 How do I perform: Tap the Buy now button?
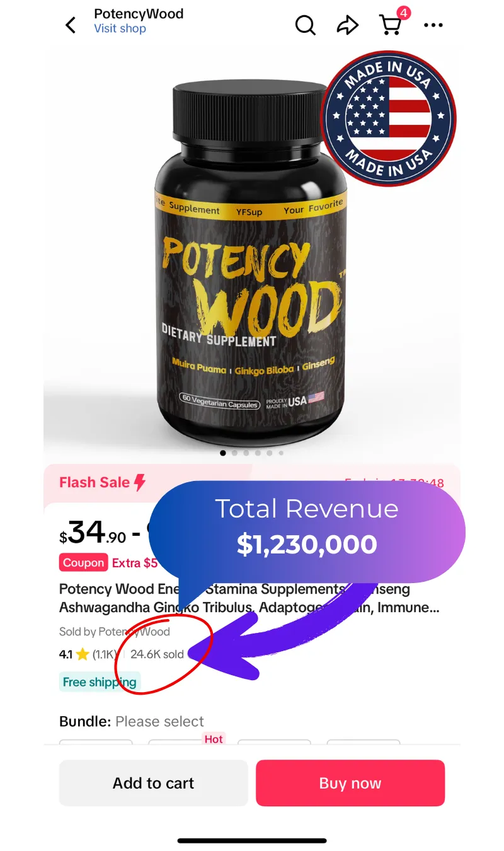point(350,783)
